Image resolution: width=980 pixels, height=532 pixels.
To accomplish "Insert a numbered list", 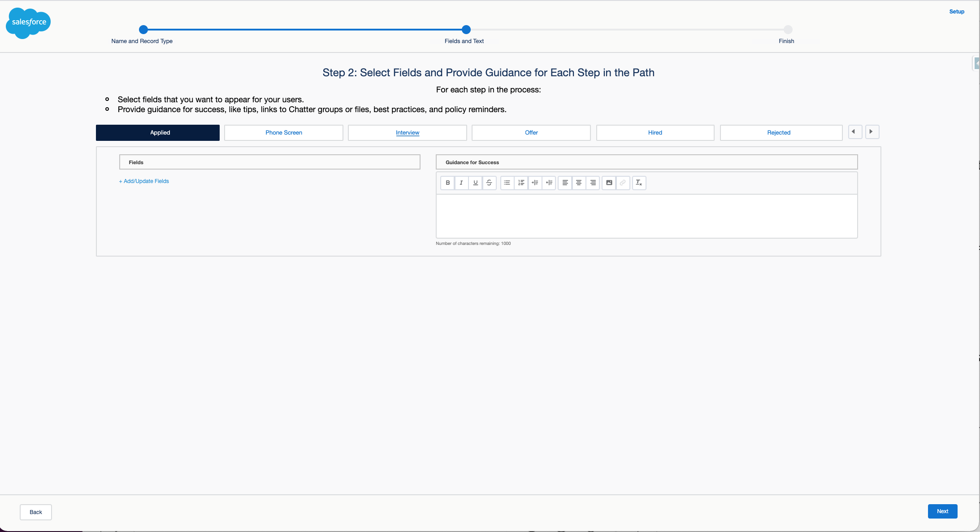I will click(521, 183).
